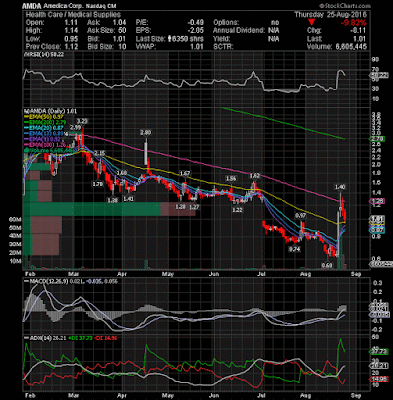Click the High price value 1.14
Viewport: 393px width, 400px height.
point(71,30)
